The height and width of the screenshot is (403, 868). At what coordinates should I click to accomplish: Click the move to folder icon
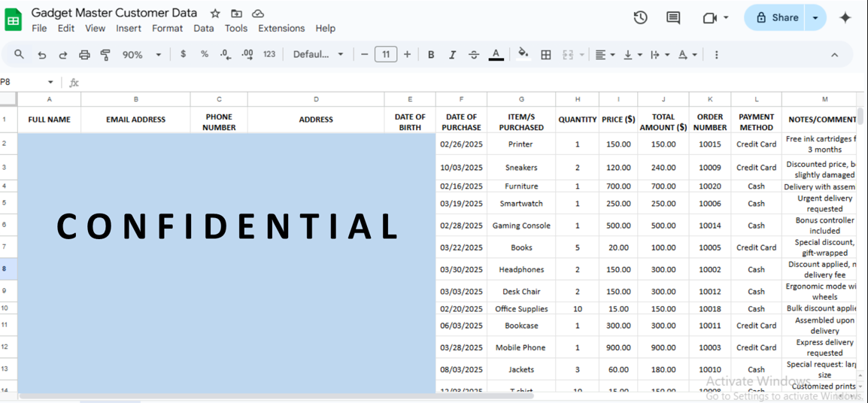point(236,14)
